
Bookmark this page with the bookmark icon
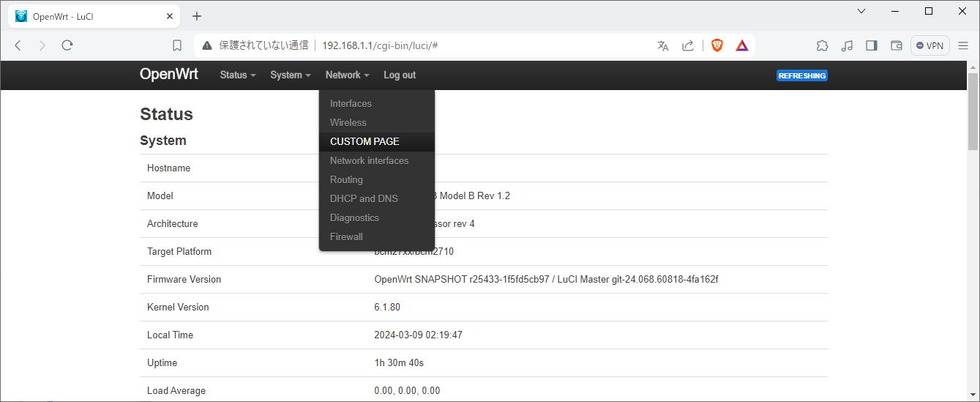(x=177, y=45)
